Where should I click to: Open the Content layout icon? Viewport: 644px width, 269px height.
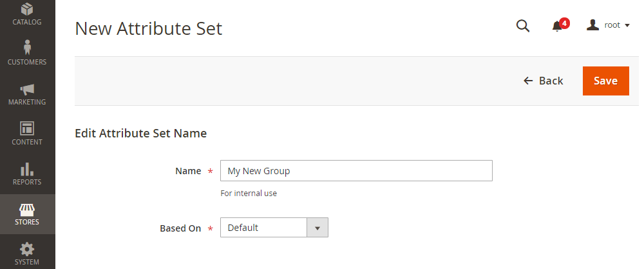[27, 128]
